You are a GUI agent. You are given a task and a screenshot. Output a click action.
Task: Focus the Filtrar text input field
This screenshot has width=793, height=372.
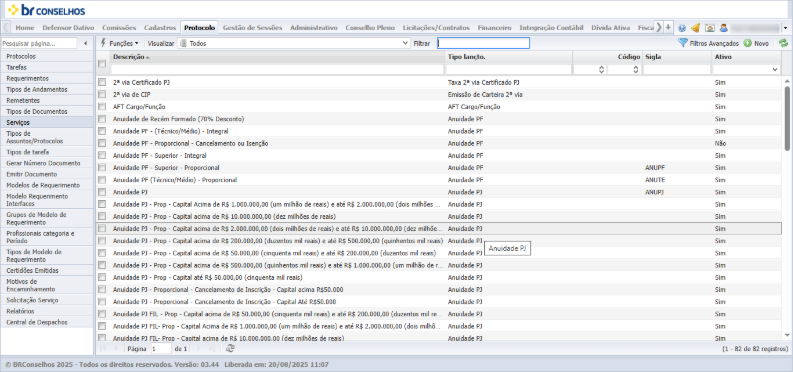pos(483,43)
